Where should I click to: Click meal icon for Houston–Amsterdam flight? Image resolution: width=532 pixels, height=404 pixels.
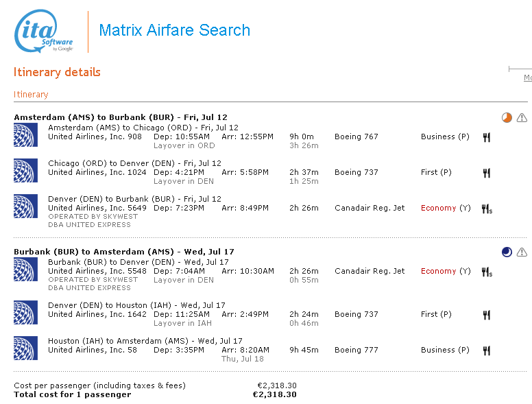[x=487, y=350]
